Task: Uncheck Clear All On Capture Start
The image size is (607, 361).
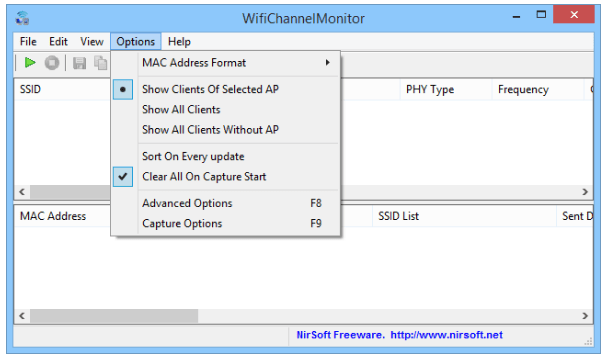Action: click(x=226, y=177)
